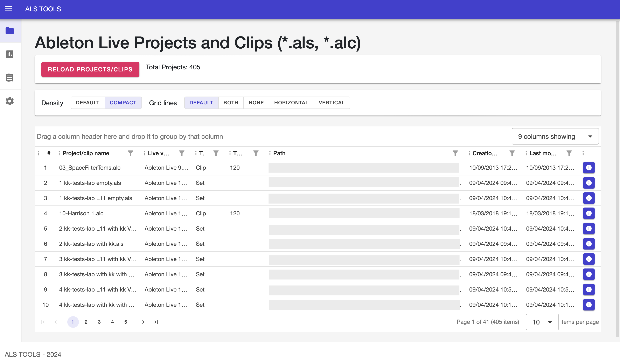Filter the Live version column
Screen dimensions: 620x364
tap(182, 153)
